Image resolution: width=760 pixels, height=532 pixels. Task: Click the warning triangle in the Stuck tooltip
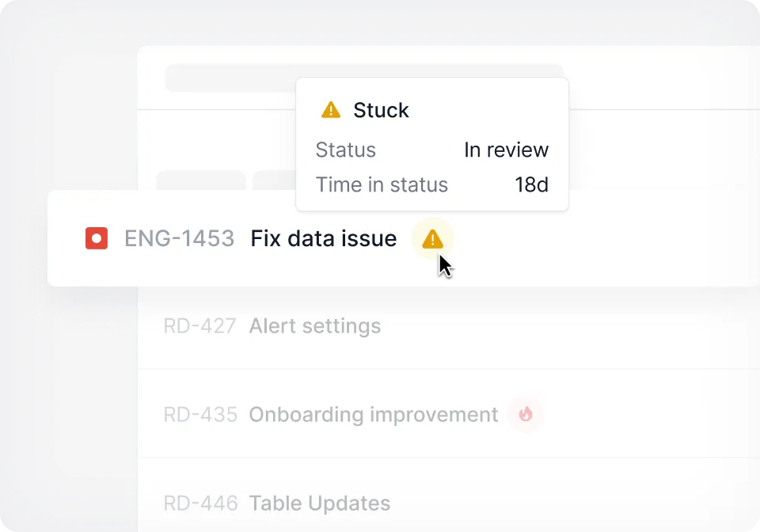coord(331,110)
